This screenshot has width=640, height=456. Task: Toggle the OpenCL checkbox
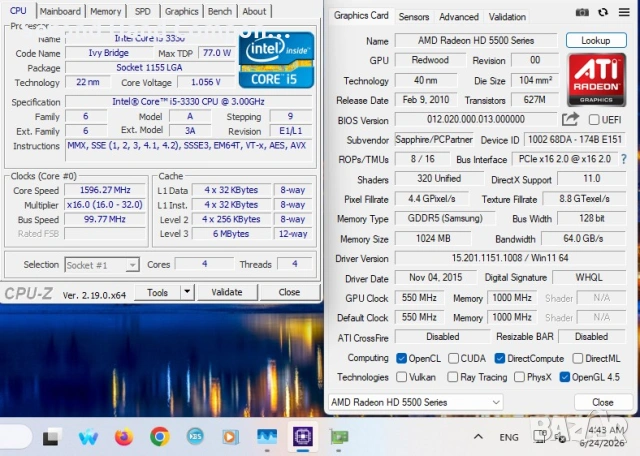(402, 358)
